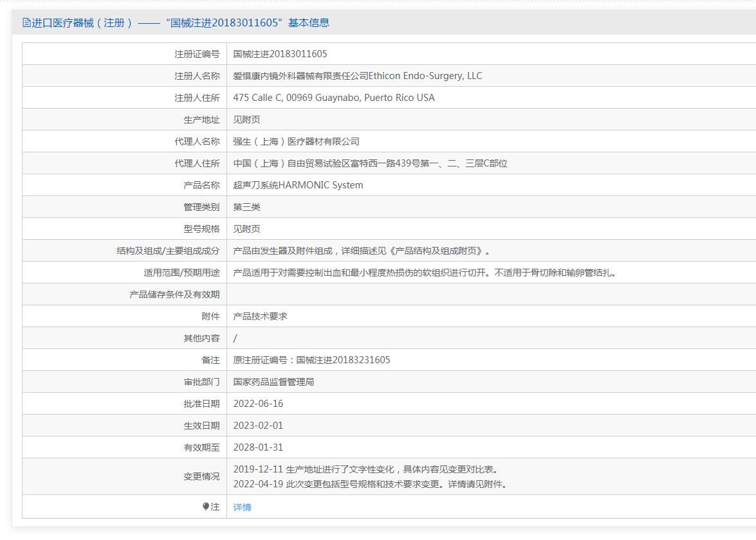Click the 型号规格 label
The width and height of the screenshot is (756, 540).
click(x=201, y=229)
